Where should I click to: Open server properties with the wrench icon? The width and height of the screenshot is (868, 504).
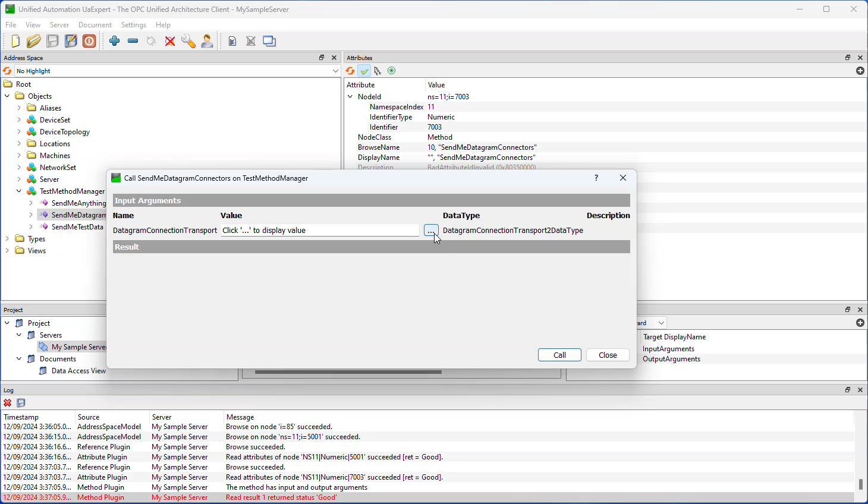coord(188,41)
